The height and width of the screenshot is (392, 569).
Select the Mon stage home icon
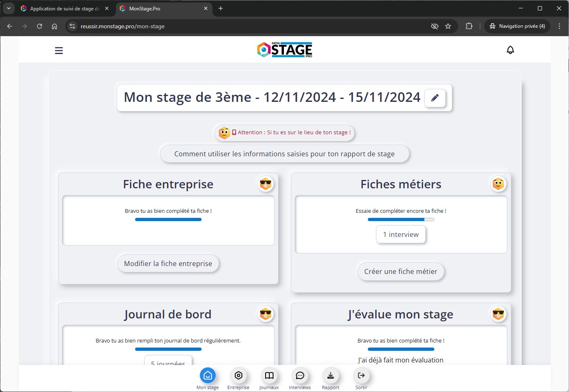[x=208, y=376]
